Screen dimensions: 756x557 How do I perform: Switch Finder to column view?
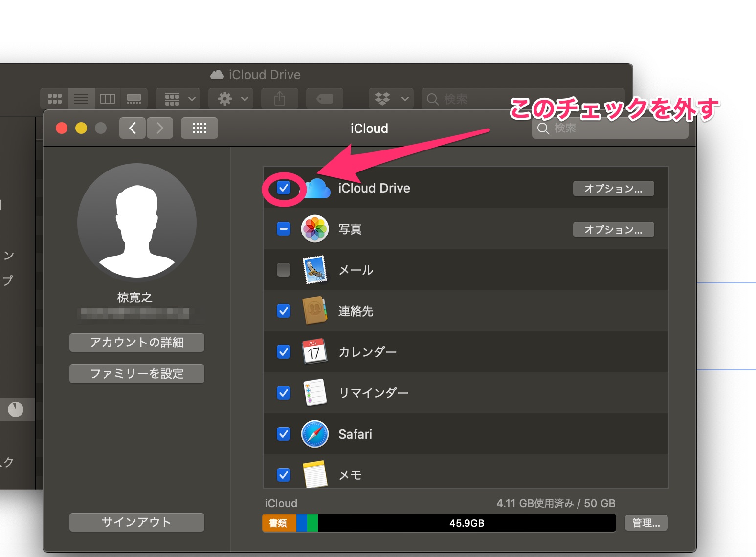[x=108, y=99]
